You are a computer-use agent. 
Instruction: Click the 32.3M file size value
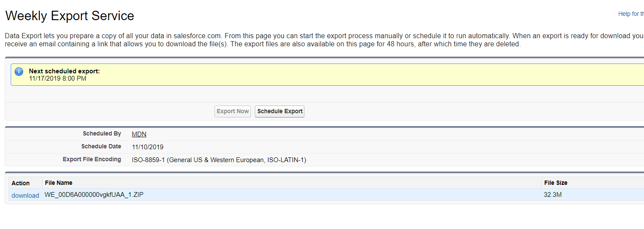pos(553,195)
